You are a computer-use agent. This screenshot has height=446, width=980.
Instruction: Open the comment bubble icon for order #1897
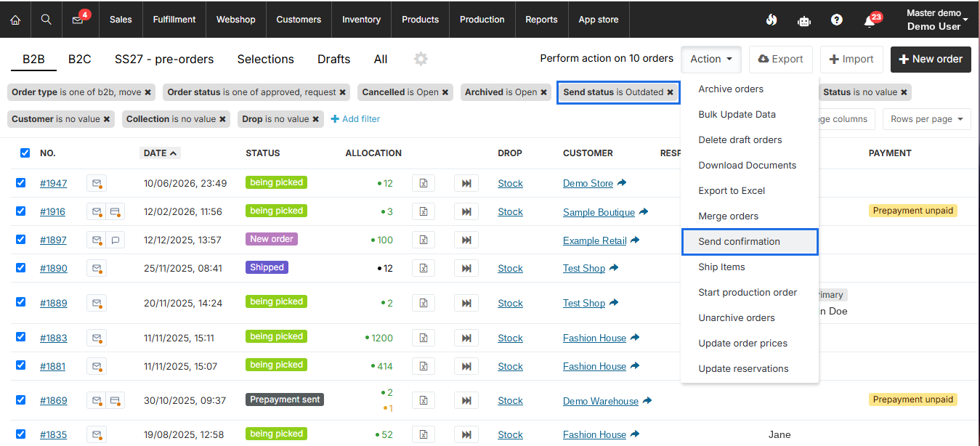click(115, 240)
